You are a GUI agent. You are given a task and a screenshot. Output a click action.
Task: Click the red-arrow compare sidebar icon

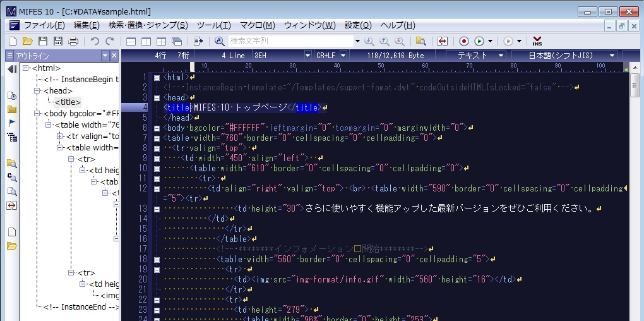tap(13, 205)
